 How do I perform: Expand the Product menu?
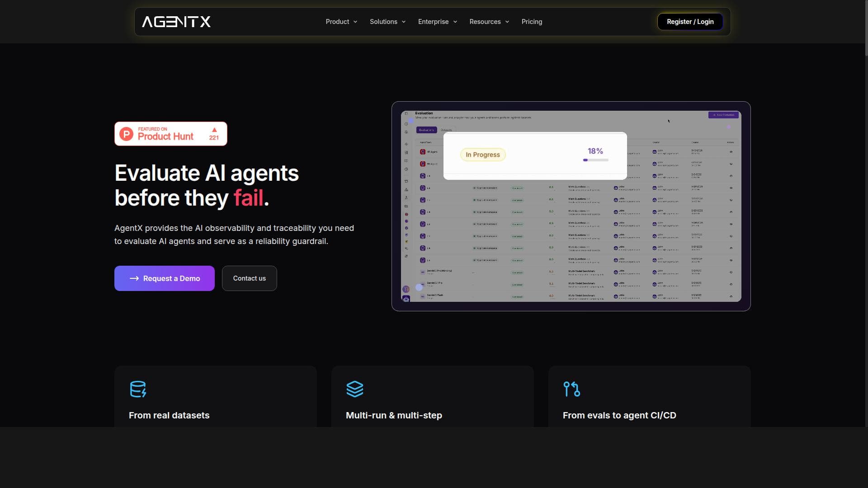pos(341,22)
